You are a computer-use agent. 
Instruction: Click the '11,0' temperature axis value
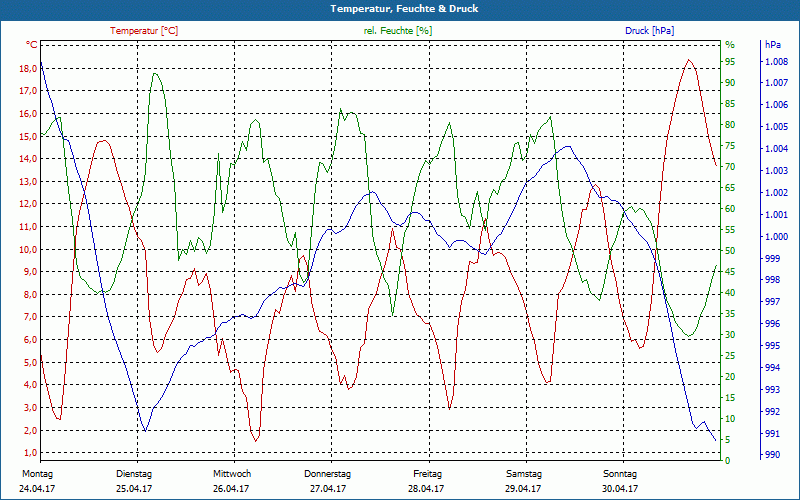tap(28, 227)
